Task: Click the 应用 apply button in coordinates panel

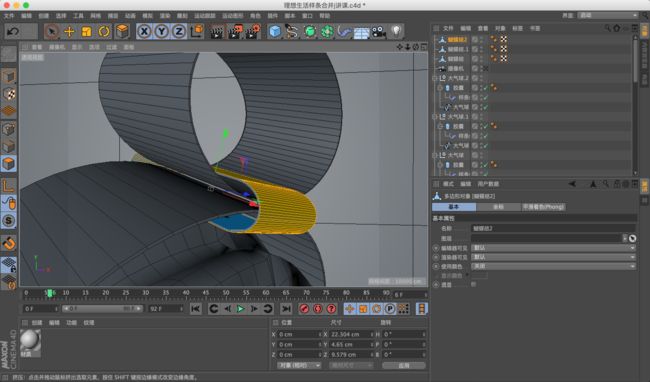Action: point(404,365)
